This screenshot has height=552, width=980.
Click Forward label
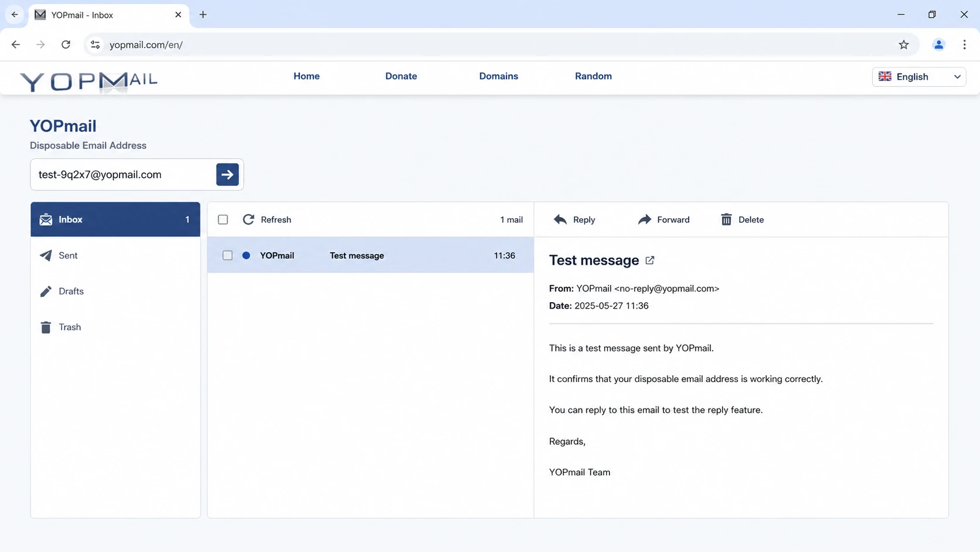pyautogui.click(x=673, y=219)
